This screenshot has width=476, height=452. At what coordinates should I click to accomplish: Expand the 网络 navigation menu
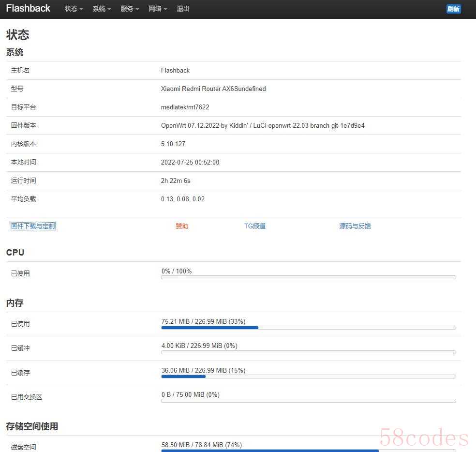158,9
